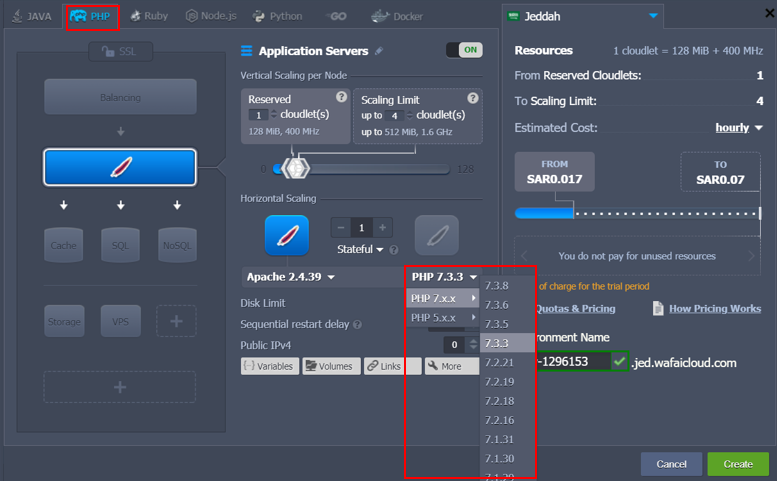The image size is (777, 481).
Task: Add a Cache node
Action: click(63, 245)
